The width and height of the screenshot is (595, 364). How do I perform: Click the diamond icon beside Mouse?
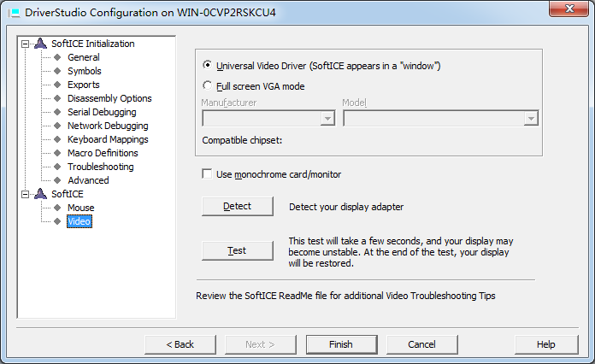[57, 208]
